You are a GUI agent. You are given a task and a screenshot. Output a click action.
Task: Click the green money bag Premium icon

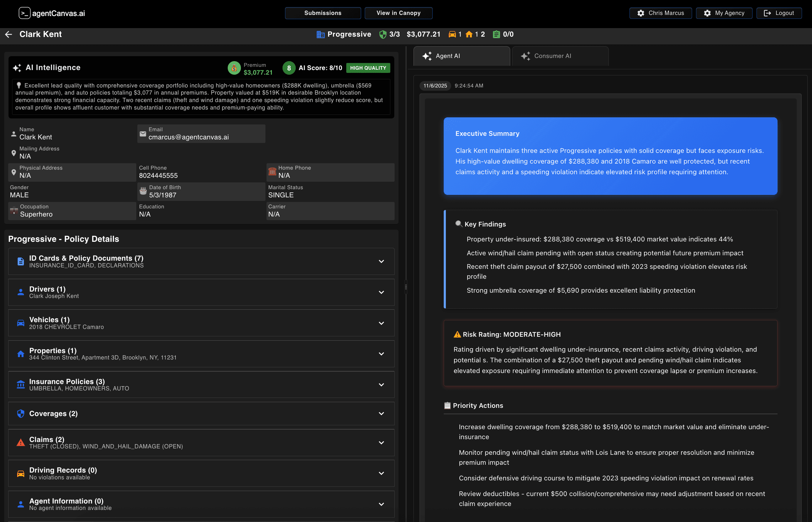coord(234,68)
